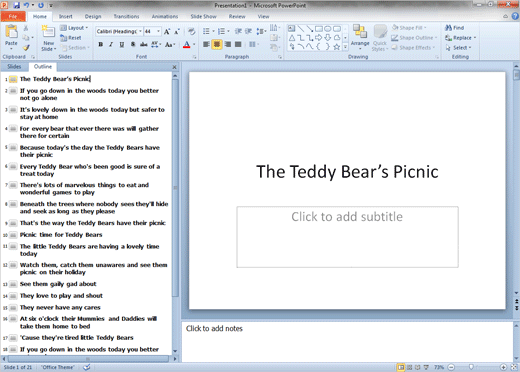520x372 pixels.
Task: Toggle Strikethrough formatting
Action: (144, 44)
